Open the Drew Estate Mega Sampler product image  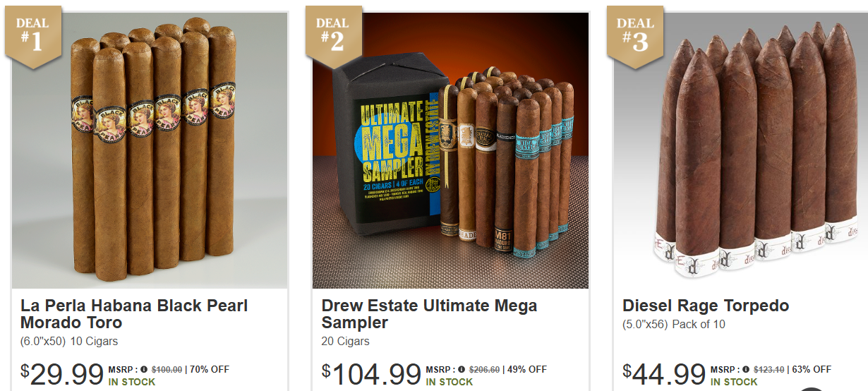click(450, 150)
